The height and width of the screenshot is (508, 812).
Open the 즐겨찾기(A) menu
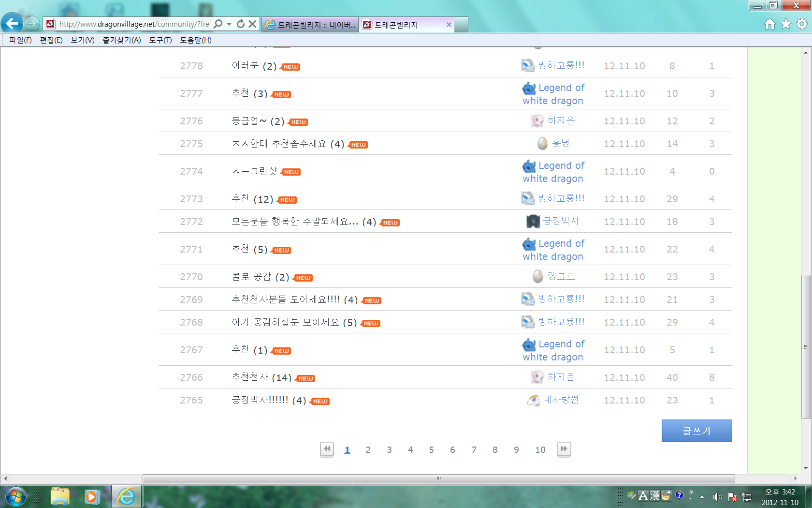click(121, 40)
